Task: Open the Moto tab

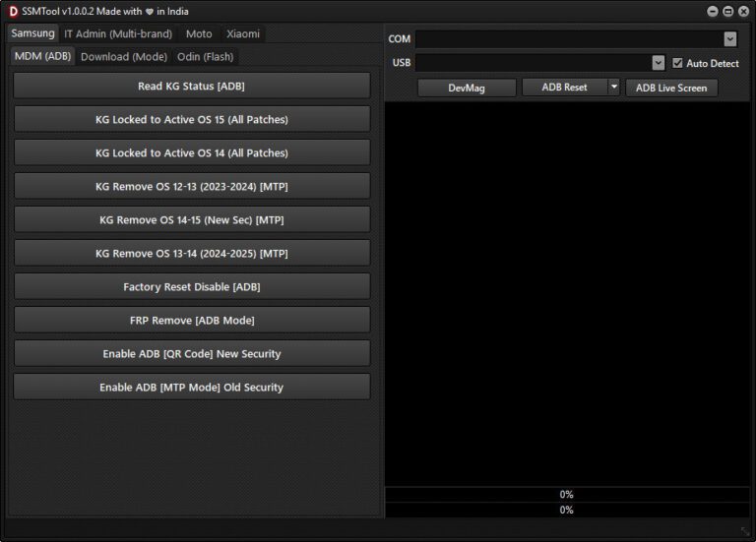Action: coord(199,33)
